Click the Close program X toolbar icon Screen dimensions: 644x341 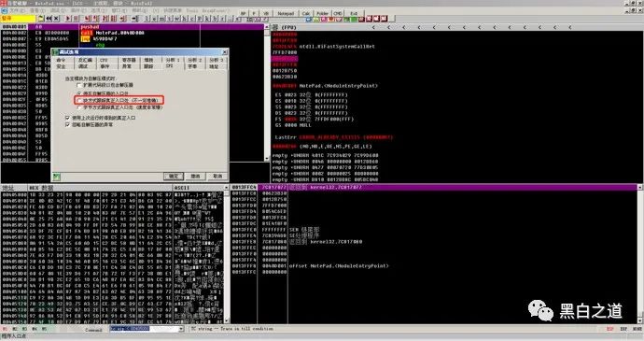click(x=56, y=19)
